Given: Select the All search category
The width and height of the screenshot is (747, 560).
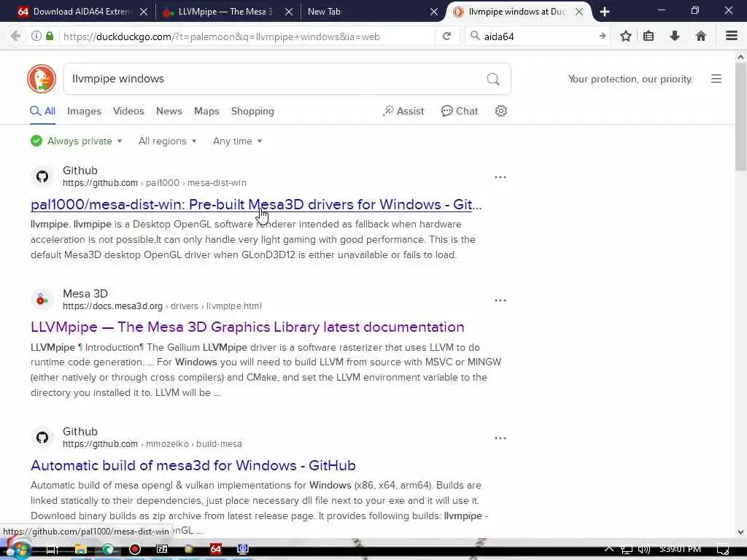Looking at the screenshot, I should [43, 111].
